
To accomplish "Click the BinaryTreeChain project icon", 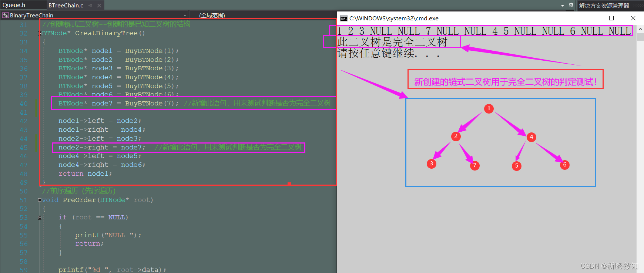I will tap(6, 15).
